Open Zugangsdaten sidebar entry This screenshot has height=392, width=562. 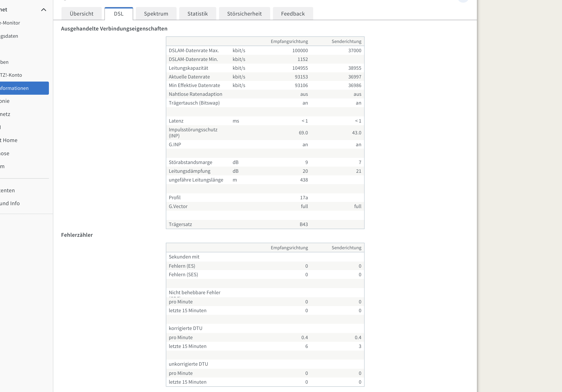click(9, 36)
